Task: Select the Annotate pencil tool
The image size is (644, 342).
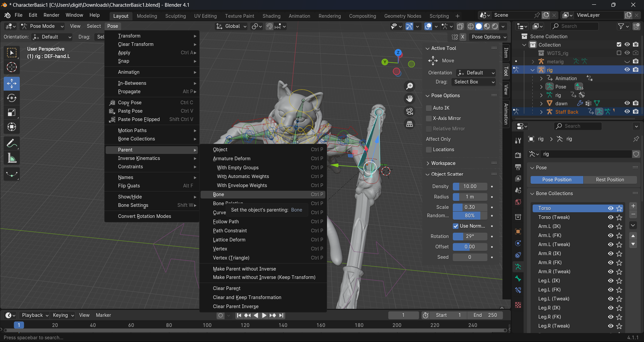Action: tap(12, 144)
